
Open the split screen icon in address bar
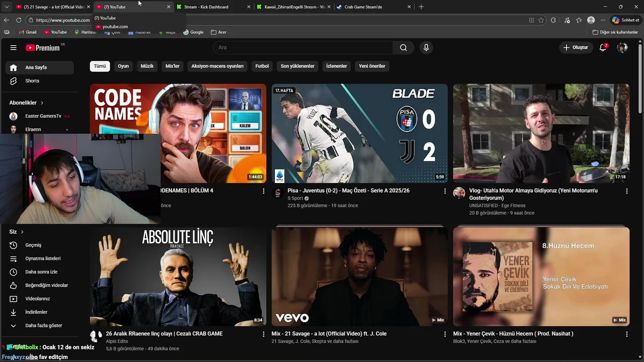click(531, 20)
